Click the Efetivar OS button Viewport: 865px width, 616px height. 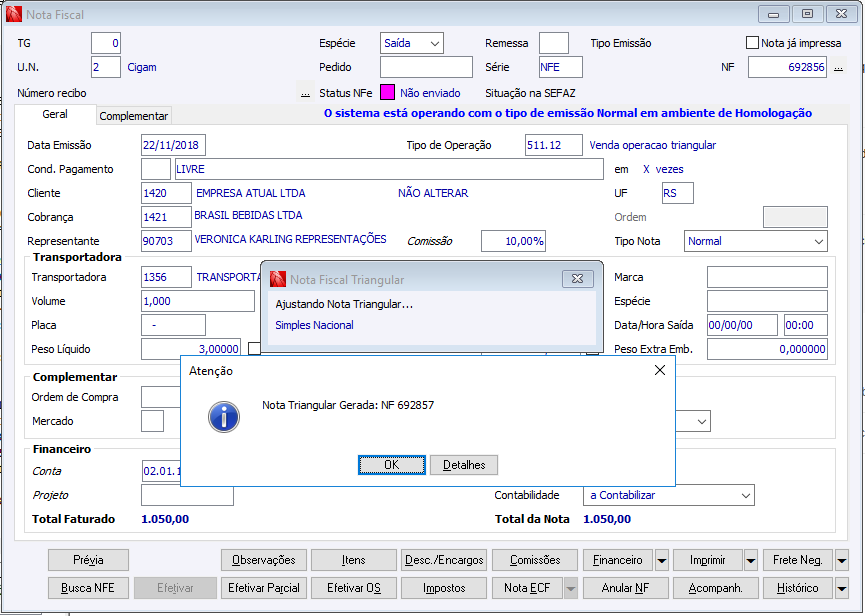(x=354, y=588)
